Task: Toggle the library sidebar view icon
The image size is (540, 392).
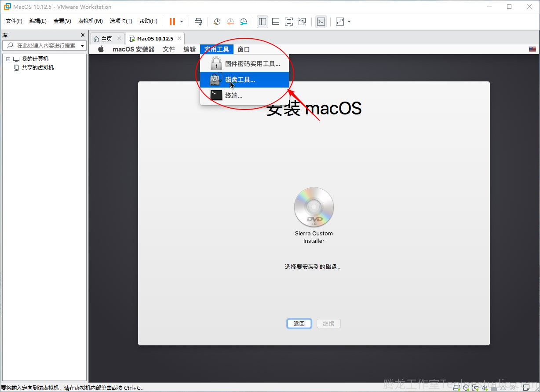Action: (263, 22)
